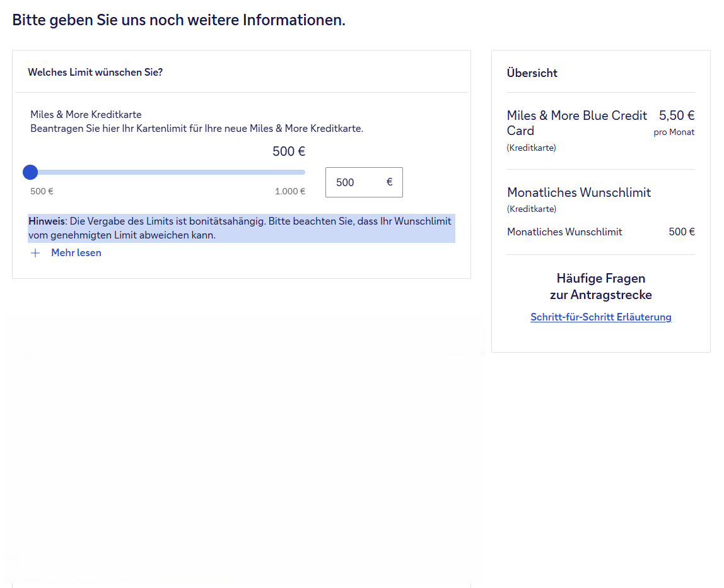Viewport: 724px width, 588px height.
Task: Click the 500 € minimum label under slider
Action: click(42, 192)
